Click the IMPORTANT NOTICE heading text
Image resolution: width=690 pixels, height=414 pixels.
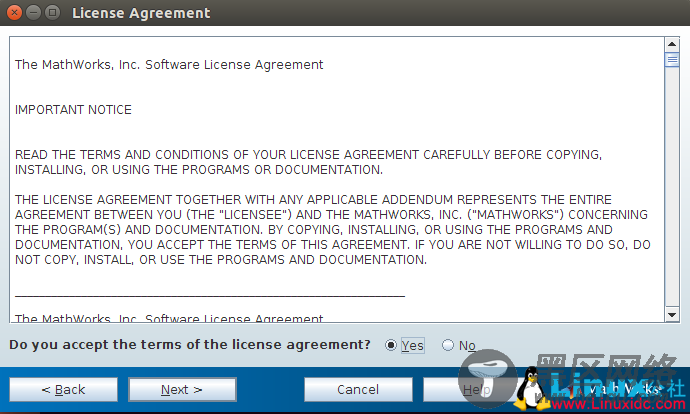73,110
